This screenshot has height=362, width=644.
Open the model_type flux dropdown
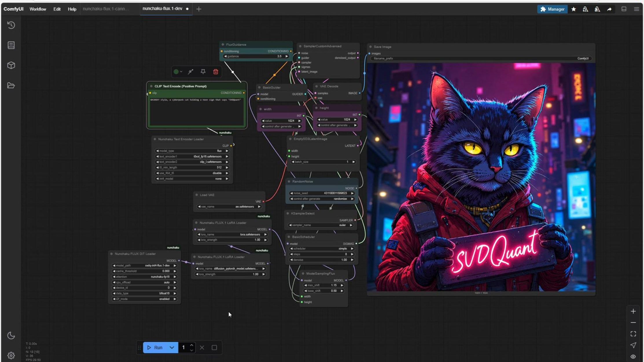192,151
